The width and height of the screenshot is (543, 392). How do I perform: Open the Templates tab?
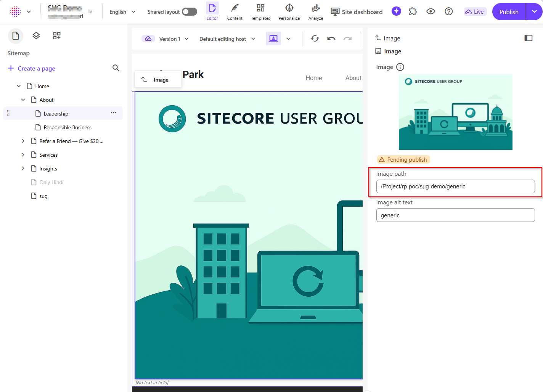click(x=260, y=11)
